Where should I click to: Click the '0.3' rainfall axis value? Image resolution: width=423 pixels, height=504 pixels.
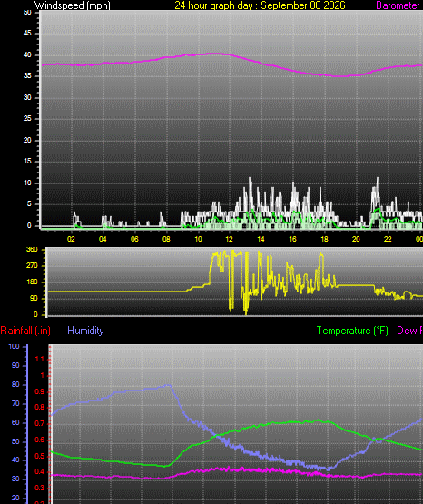pos(39,489)
